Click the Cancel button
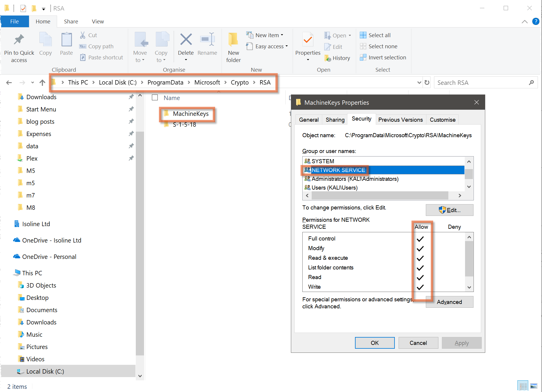 click(418, 343)
